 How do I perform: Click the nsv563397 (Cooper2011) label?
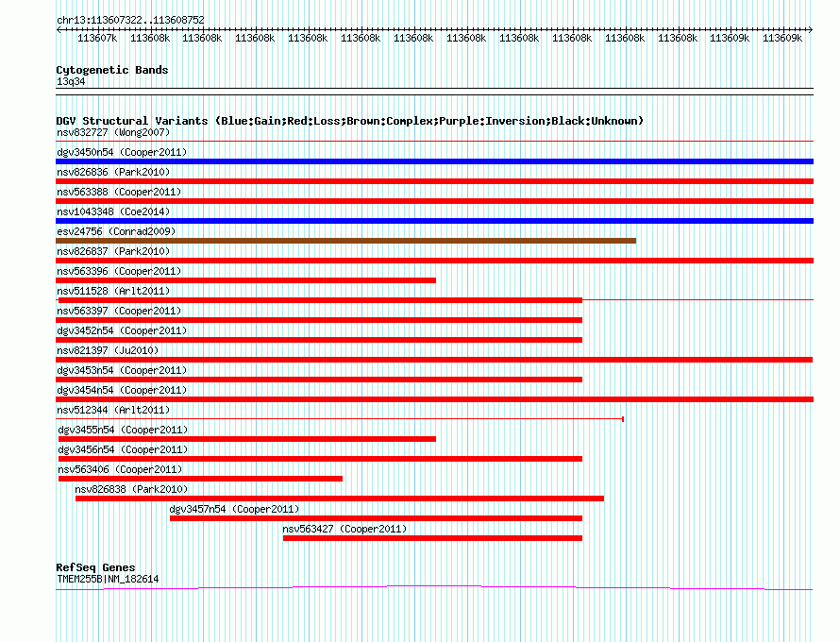pos(119,311)
